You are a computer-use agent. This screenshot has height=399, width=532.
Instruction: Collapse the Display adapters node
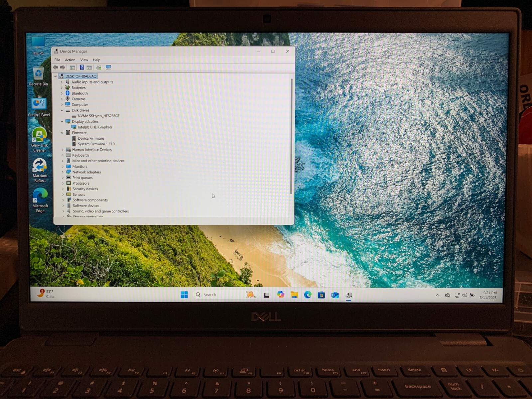(62, 122)
